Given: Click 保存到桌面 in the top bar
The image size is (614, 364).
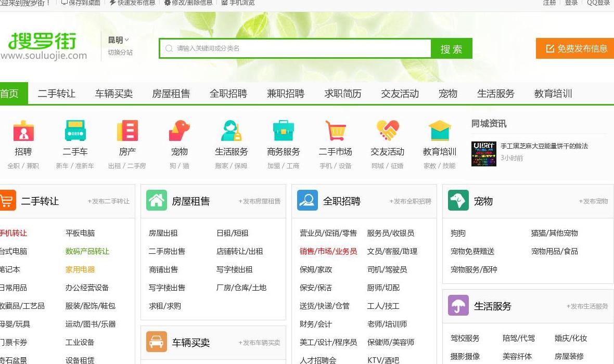Looking at the screenshot, I should pyautogui.click(x=81, y=3).
